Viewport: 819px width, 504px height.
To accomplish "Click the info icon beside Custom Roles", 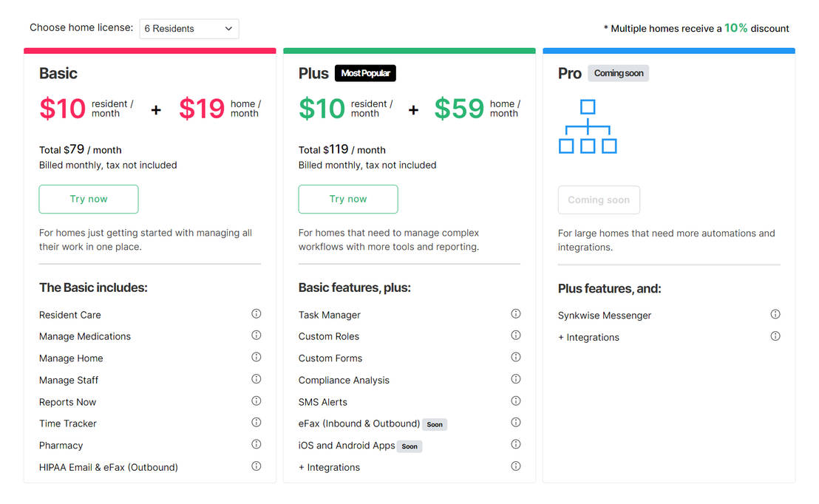I will (x=515, y=335).
